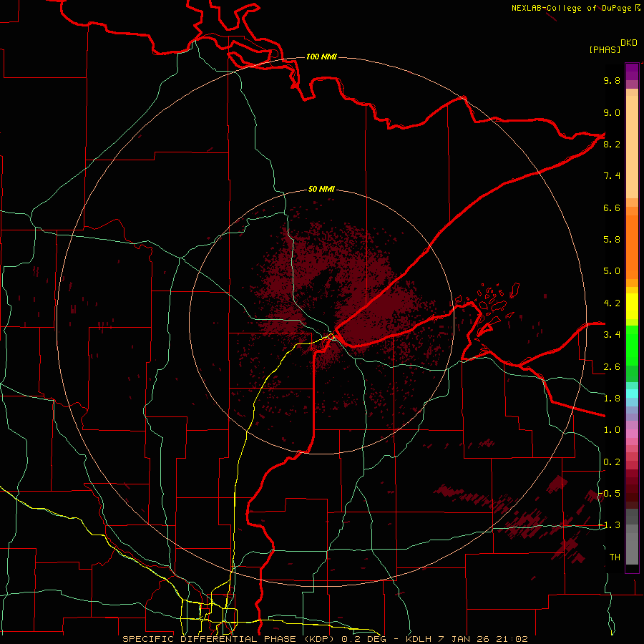Click the DKD label above the legend
This screenshot has height=644, width=644.
click(x=629, y=43)
